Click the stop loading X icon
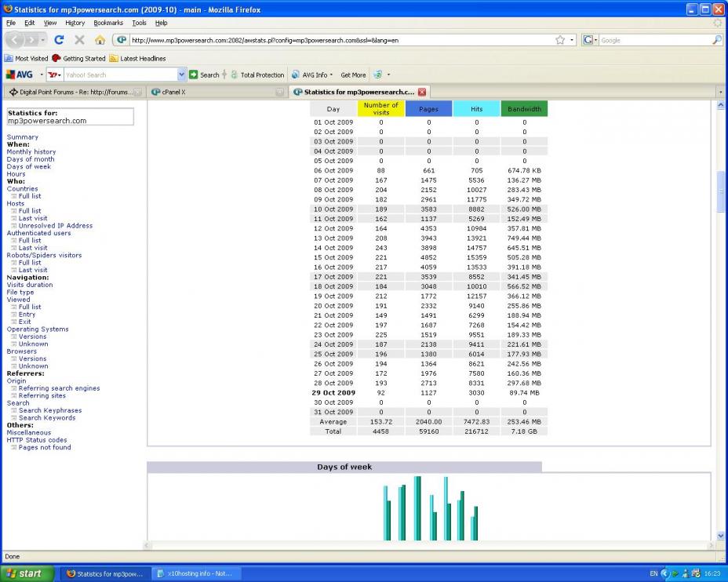 (x=79, y=40)
